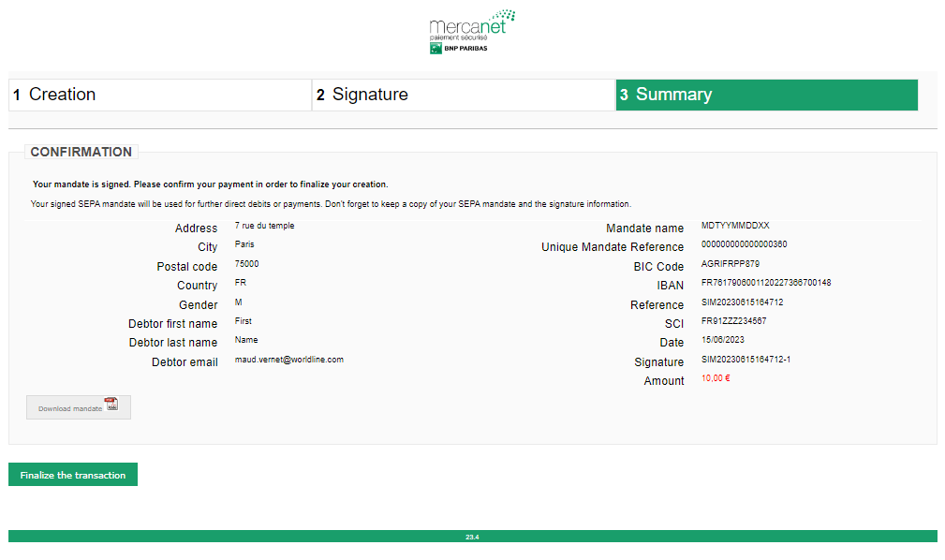Click the version number 23.4 in footer
This screenshot has height=560, width=945.
point(472,537)
